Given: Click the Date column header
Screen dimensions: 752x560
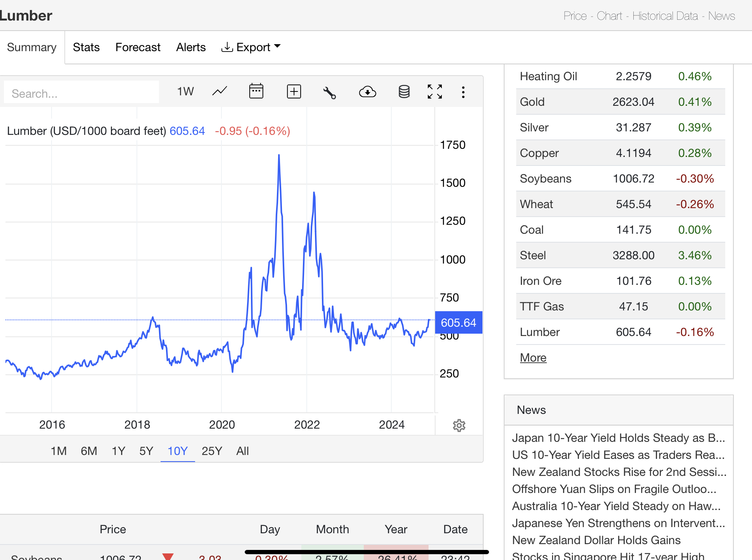Looking at the screenshot, I should point(455,529).
